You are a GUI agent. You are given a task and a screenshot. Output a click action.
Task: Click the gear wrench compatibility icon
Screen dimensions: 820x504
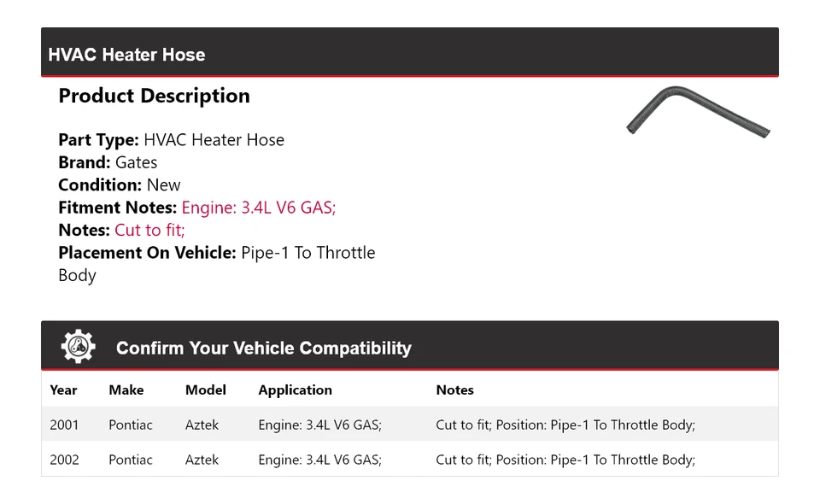point(79,347)
